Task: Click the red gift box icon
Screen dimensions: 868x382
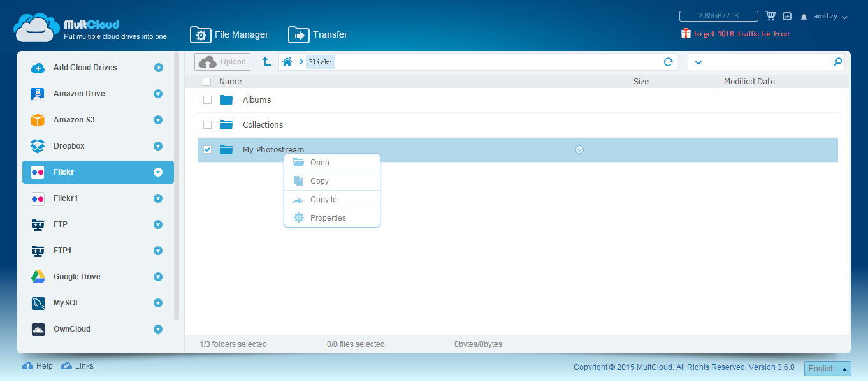Action: (x=686, y=33)
